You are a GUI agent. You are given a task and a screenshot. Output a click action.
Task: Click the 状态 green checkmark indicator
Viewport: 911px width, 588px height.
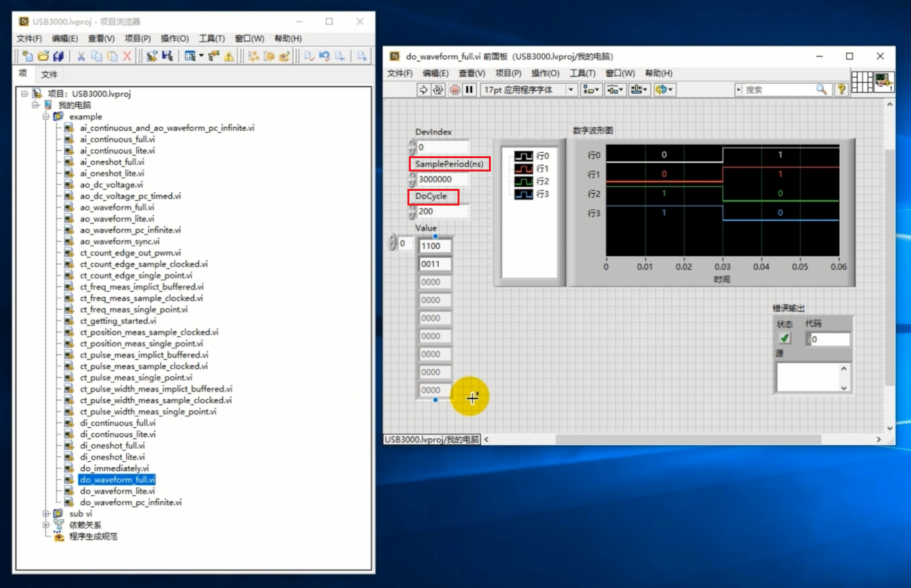coord(785,338)
